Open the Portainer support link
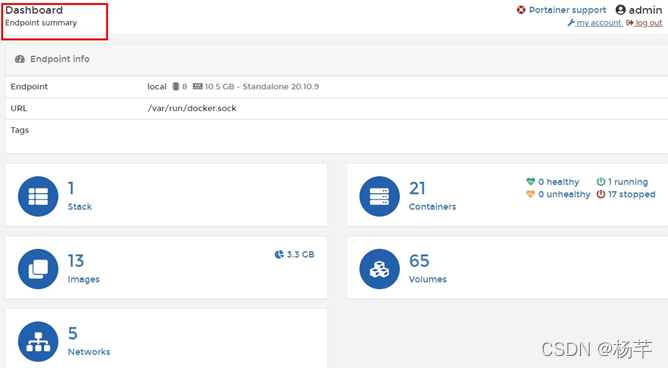This screenshot has width=668, height=368. tap(567, 10)
